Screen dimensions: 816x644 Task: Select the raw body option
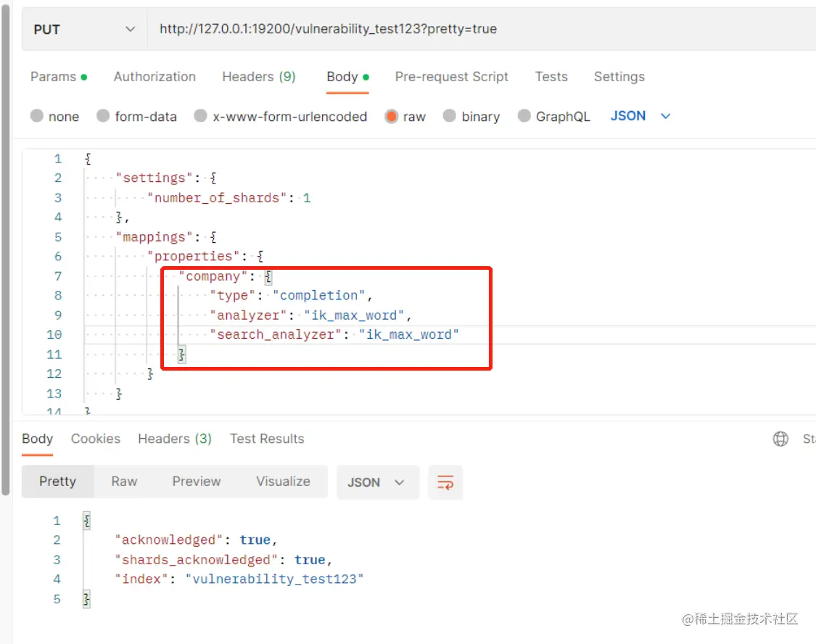pyautogui.click(x=405, y=117)
